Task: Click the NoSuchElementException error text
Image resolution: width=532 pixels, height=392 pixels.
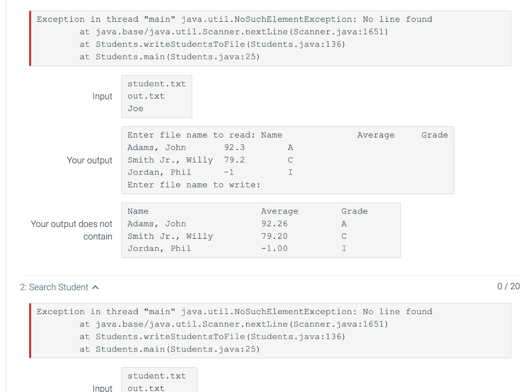Action: 234,19
